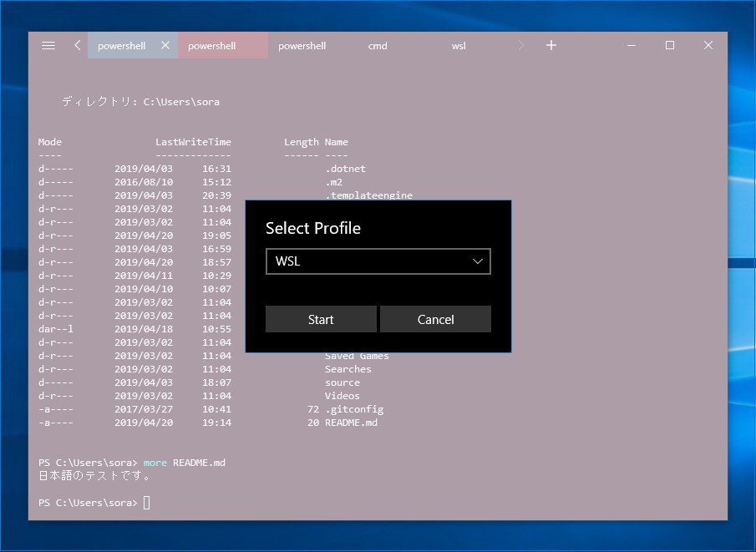Click the 'more README.md' command line
The width and height of the screenshot is (756, 552).
click(184, 463)
